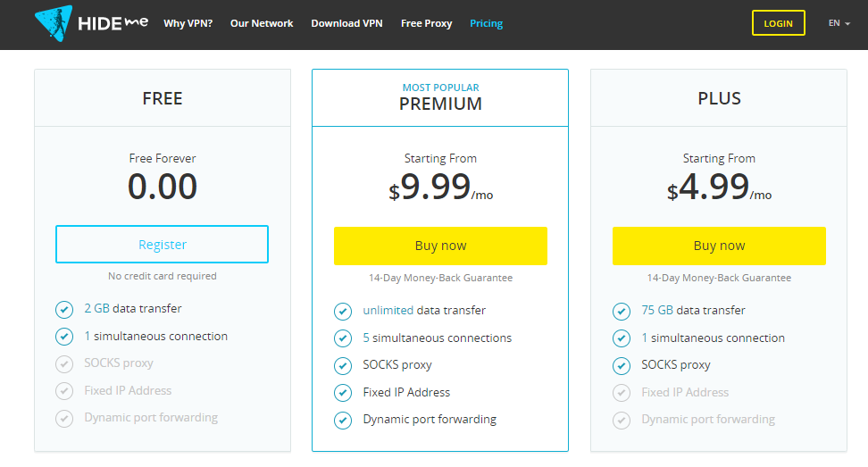This screenshot has height=467, width=868.
Task: Click checkmark icon beside 2 GB data transfer
Action: tap(64, 309)
